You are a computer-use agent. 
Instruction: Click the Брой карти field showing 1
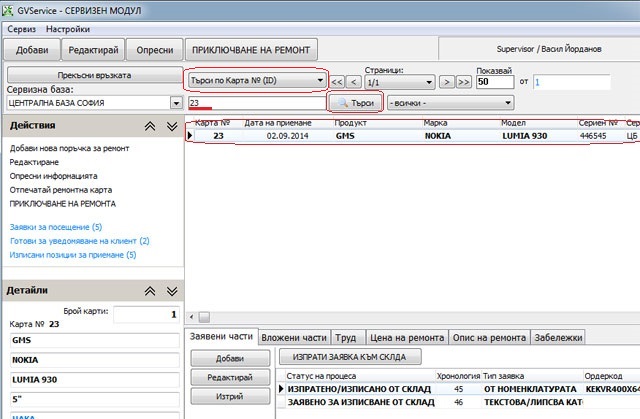(146, 314)
